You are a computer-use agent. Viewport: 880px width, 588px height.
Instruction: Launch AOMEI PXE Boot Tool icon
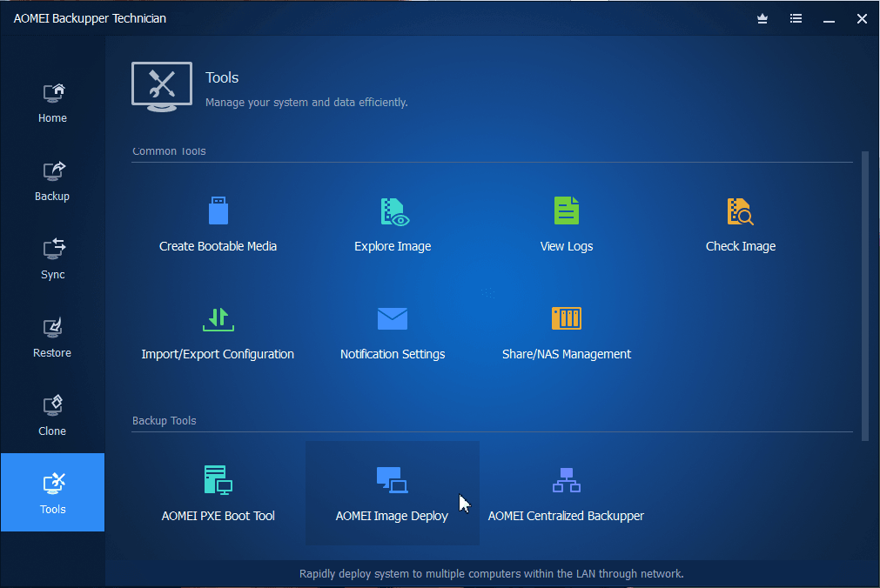point(218,480)
